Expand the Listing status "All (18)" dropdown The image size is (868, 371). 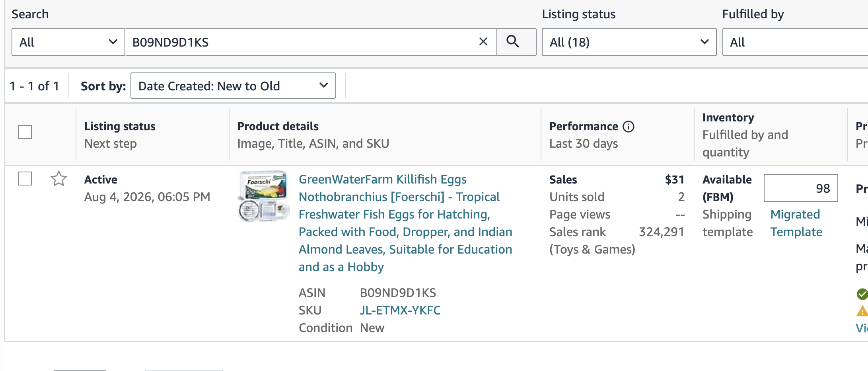tap(629, 42)
